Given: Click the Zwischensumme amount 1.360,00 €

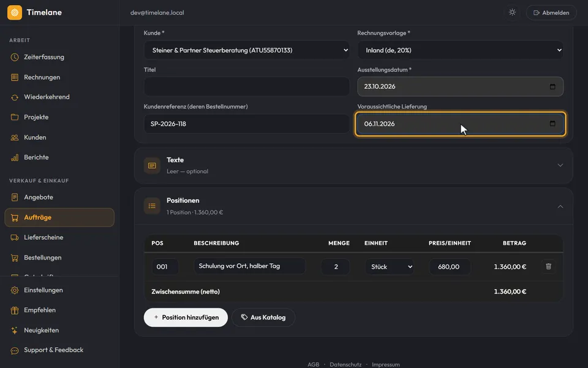Looking at the screenshot, I should click(x=510, y=291).
